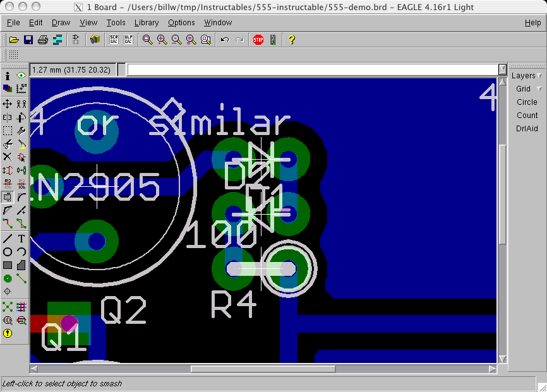The image size is (547, 392).
Task: Select the Pinswap tool
Action: click(x=8, y=170)
